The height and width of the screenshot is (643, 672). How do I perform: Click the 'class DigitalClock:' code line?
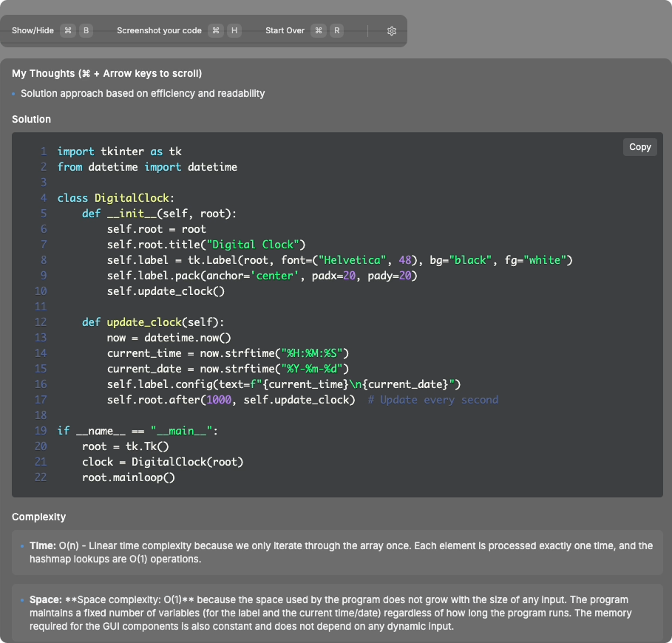pos(116,198)
